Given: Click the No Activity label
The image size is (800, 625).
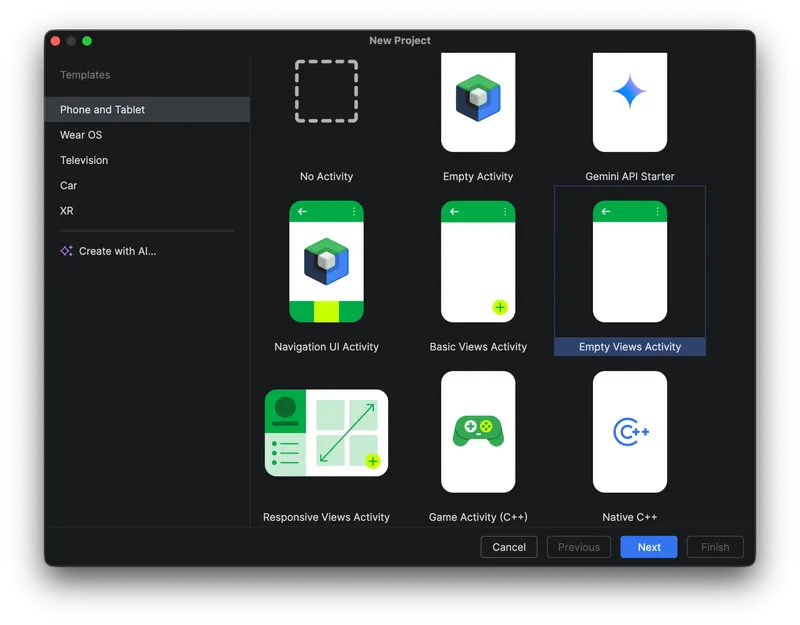Looking at the screenshot, I should pos(327,177).
